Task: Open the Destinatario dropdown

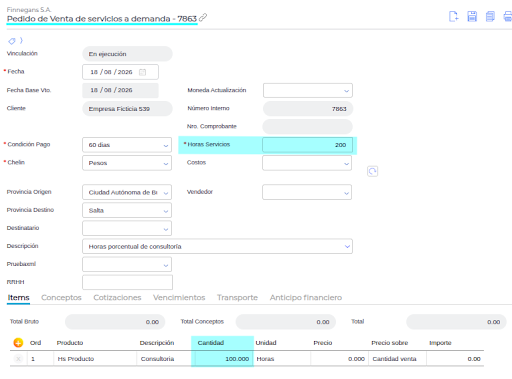Action: 127,228
